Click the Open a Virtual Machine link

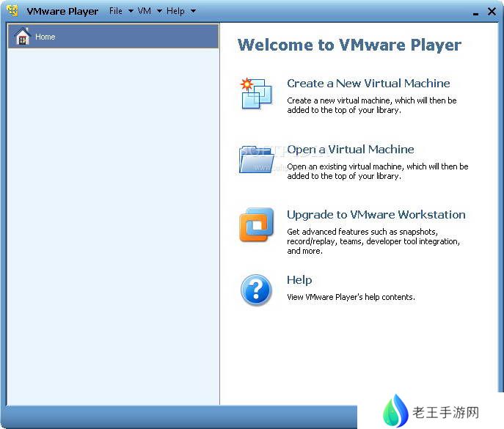click(351, 150)
